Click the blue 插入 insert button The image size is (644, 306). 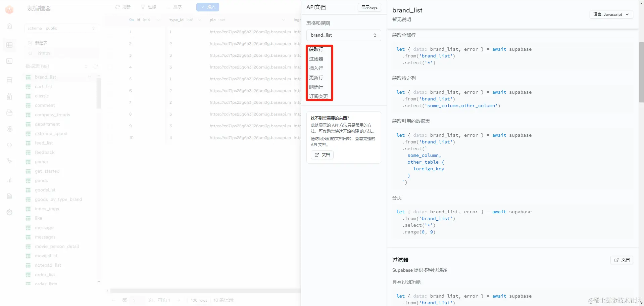tap(208, 7)
